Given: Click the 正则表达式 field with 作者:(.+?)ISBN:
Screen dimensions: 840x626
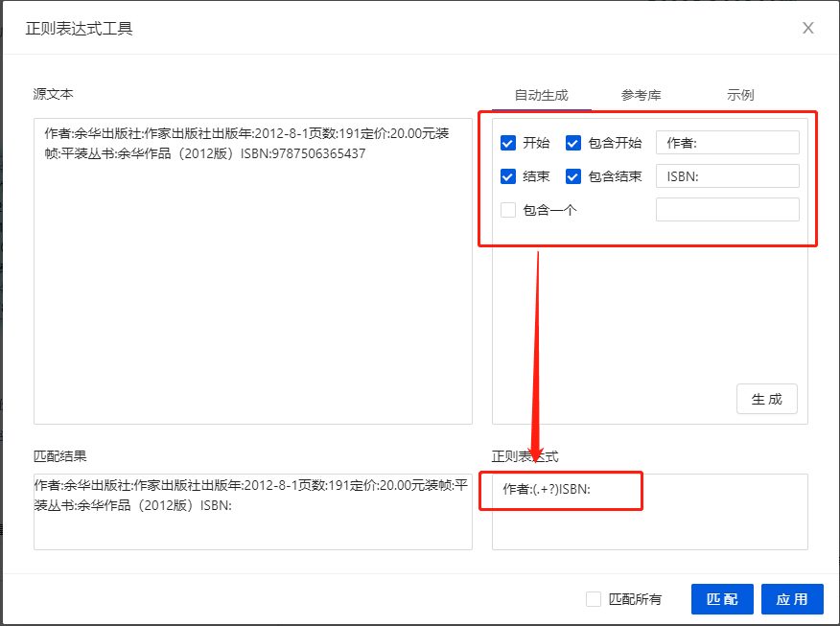Looking at the screenshot, I should [x=650, y=511].
